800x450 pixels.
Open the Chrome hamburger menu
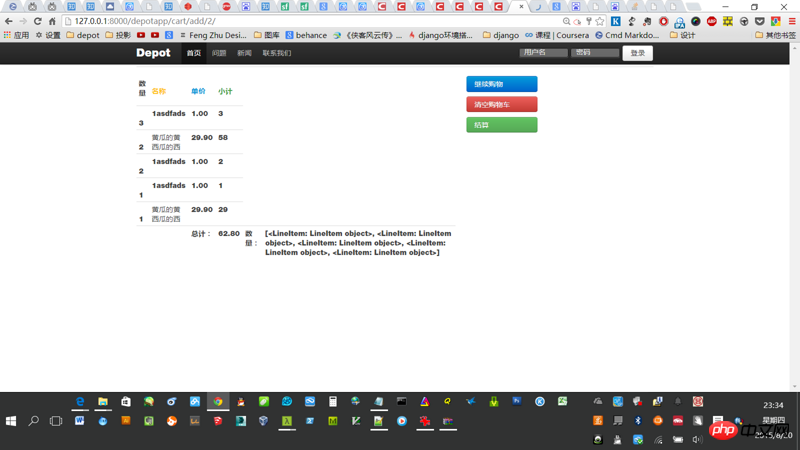point(792,21)
